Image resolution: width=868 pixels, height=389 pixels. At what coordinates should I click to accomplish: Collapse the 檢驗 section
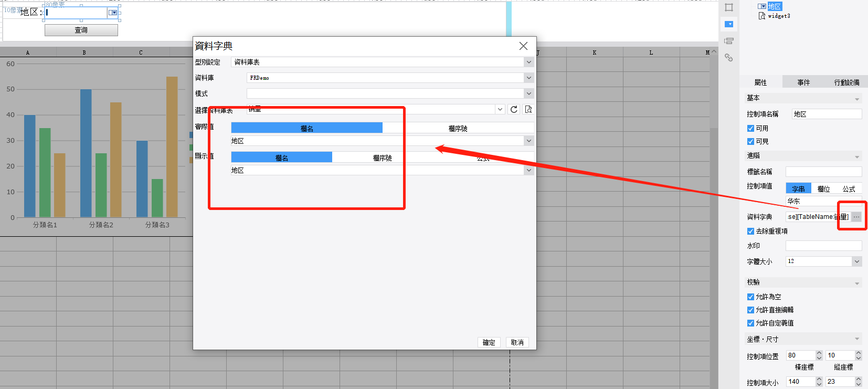tap(857, 283)
